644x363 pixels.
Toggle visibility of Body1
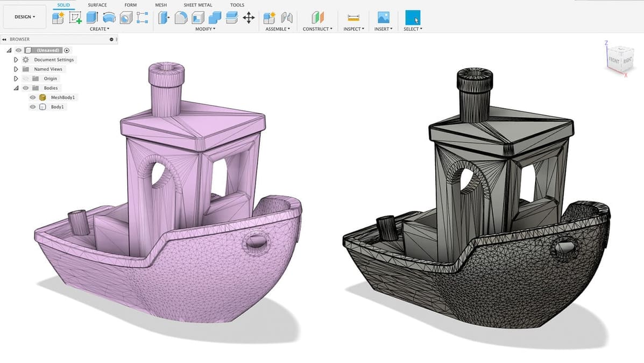(x=32, y=106)
